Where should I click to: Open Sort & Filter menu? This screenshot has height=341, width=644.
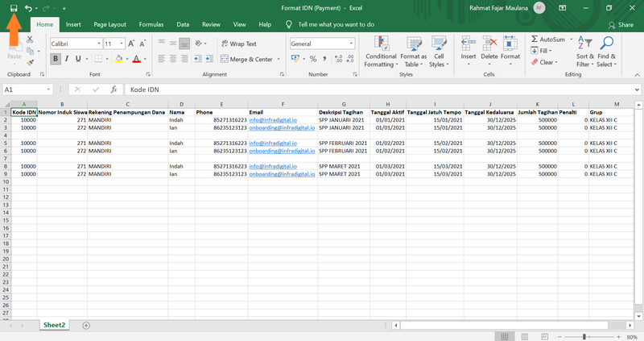pos(585,52)
